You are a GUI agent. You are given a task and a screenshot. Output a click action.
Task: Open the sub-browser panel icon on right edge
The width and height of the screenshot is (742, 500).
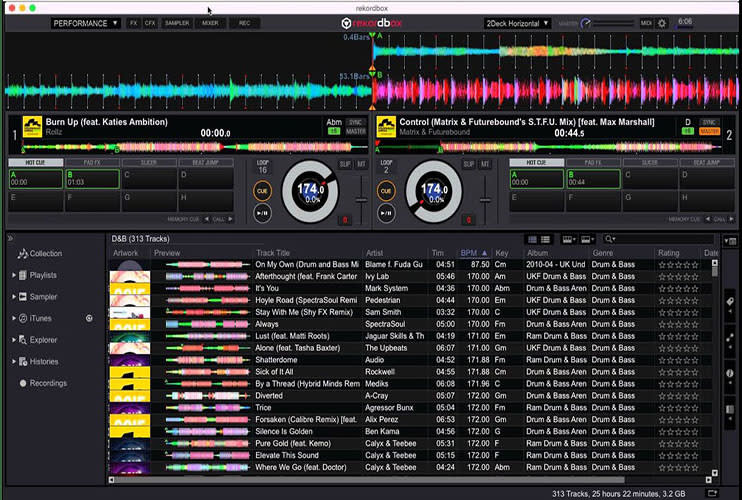[730, 409]
